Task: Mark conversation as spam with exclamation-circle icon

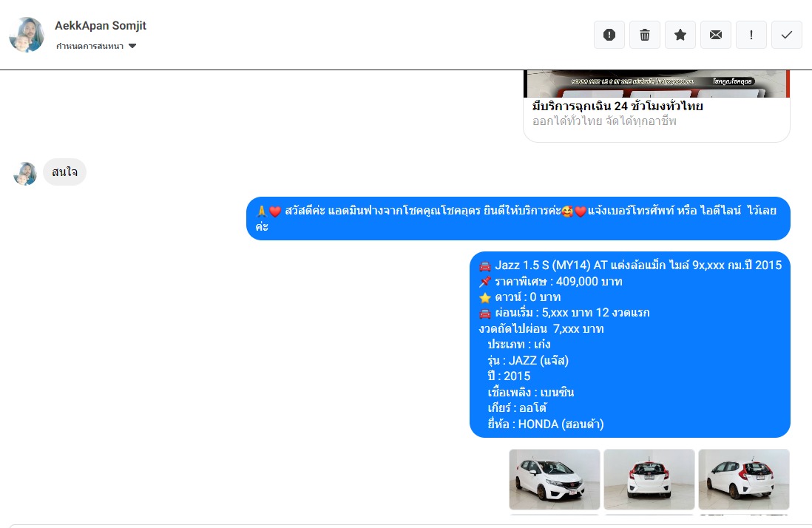Action: (x=609, y=35)
